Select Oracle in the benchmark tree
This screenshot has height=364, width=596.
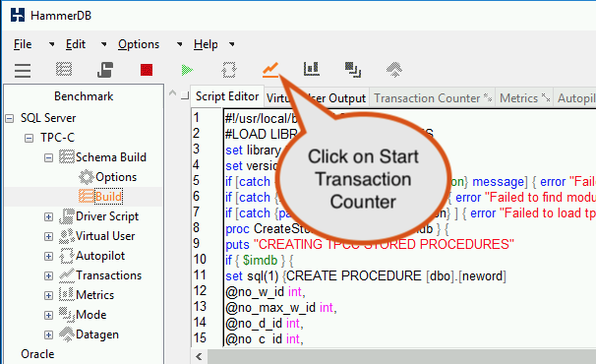(37, 354)
